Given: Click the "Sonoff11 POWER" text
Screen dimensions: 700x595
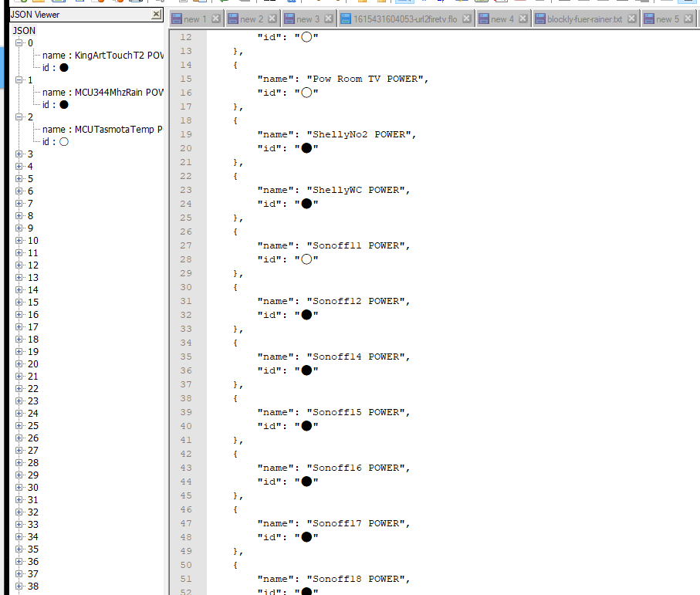Looking at the screenshot, I should [x=356, y=246].
